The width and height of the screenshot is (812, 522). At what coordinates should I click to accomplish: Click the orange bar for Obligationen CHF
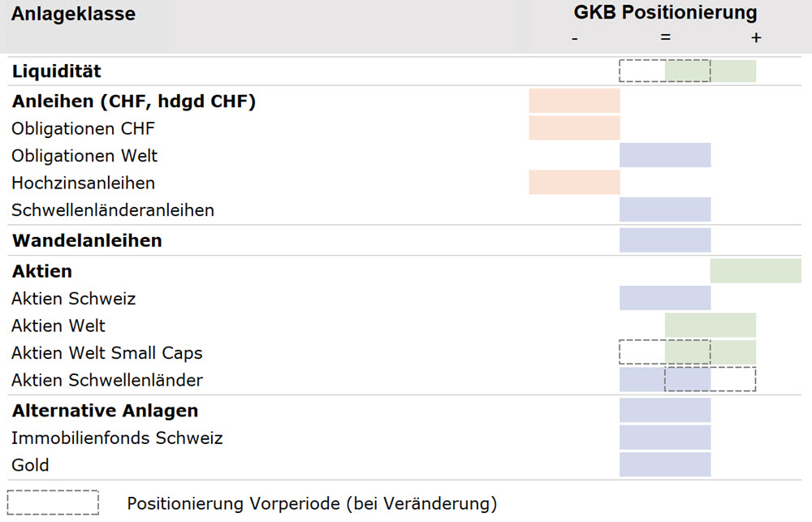pos(574,128)
